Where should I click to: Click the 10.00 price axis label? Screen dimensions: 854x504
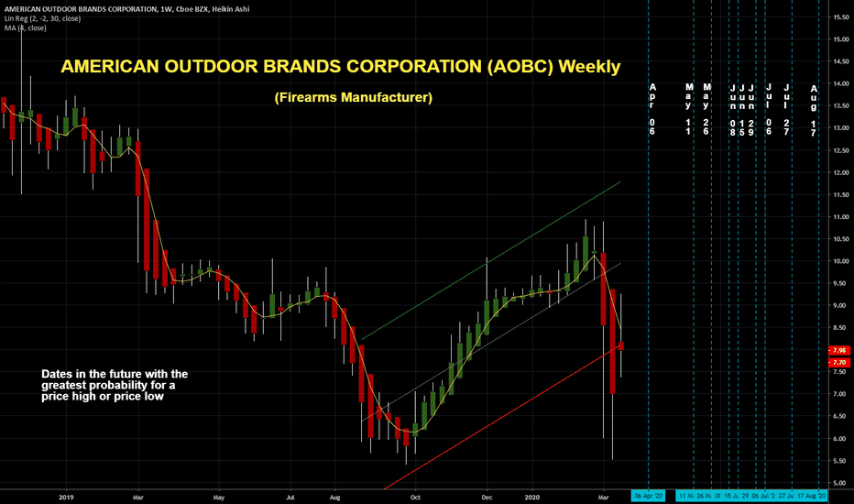tap(840, 261)
